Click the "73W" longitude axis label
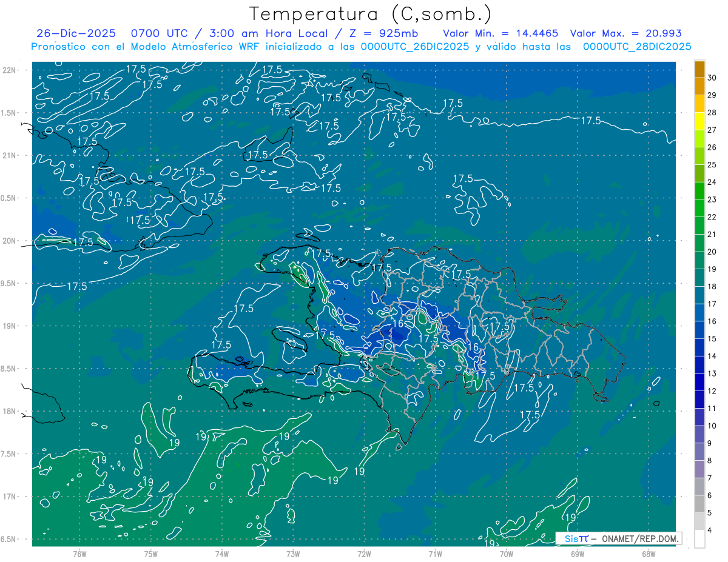Image resolution: width=728 pixels, height=562 pixels. click(293, 554)
